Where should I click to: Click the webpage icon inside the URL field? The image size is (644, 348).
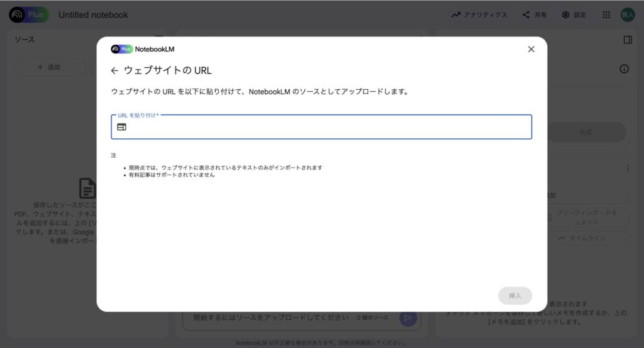tap(121, 128)
